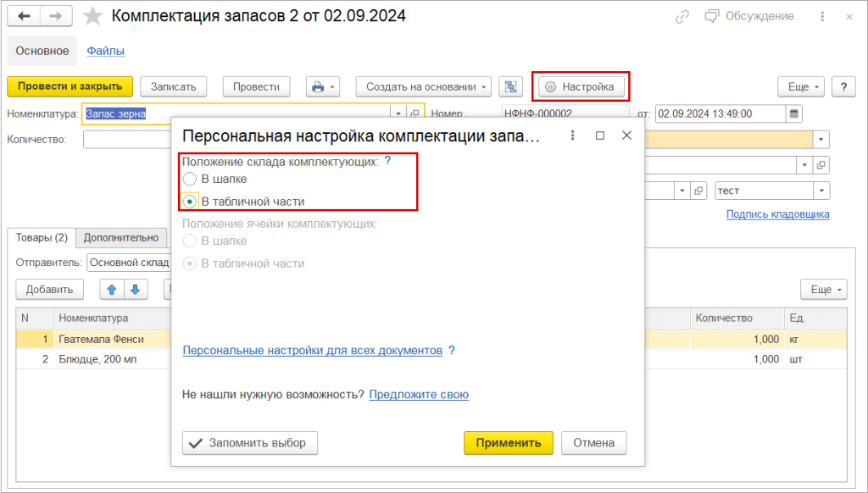The height and width of the screenshot is (493, 868).
Task: Open the 'Дополнительно' tab
Action: 121,238
